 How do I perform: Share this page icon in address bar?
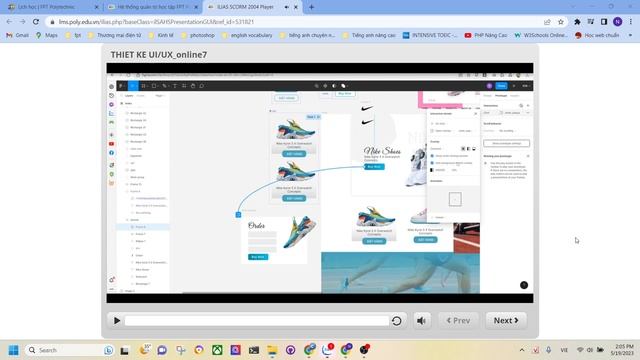pyautogui.click(x=547, y=22)
